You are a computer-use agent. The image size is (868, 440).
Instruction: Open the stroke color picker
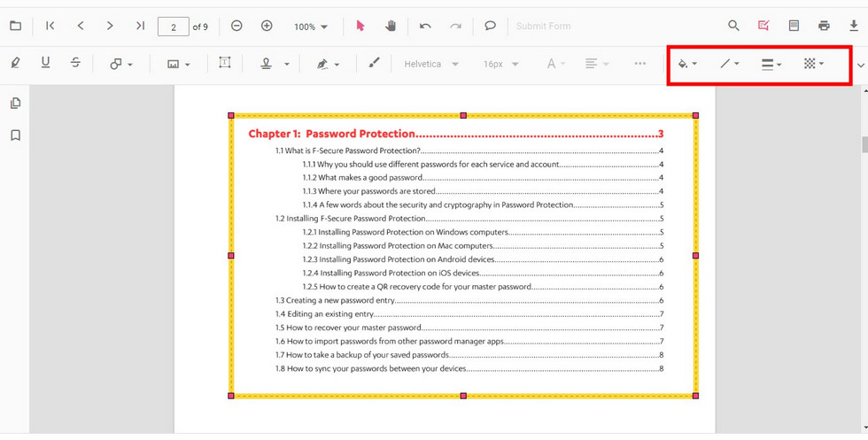click(x=730, y=65)
